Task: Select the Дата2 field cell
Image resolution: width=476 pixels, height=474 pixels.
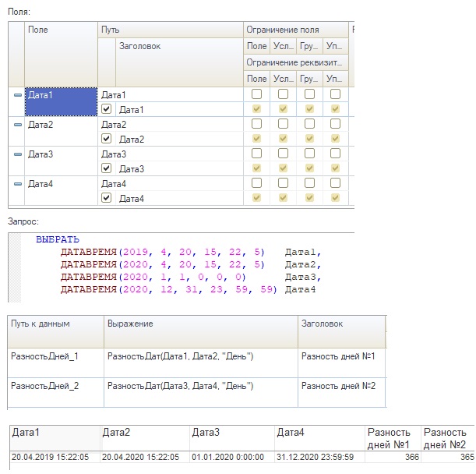Action: click(x=61, y=131)
